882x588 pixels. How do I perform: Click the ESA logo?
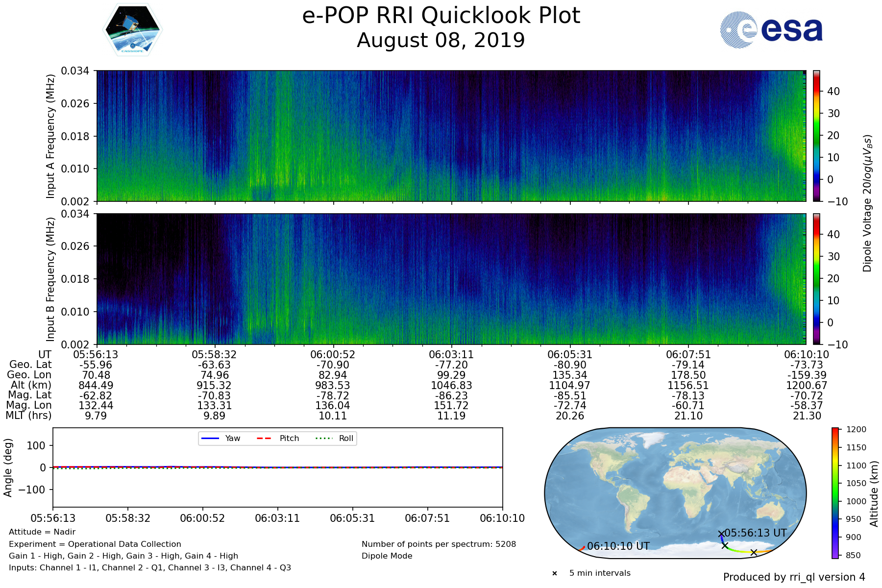pyautogui.click(x=771, y=30)
